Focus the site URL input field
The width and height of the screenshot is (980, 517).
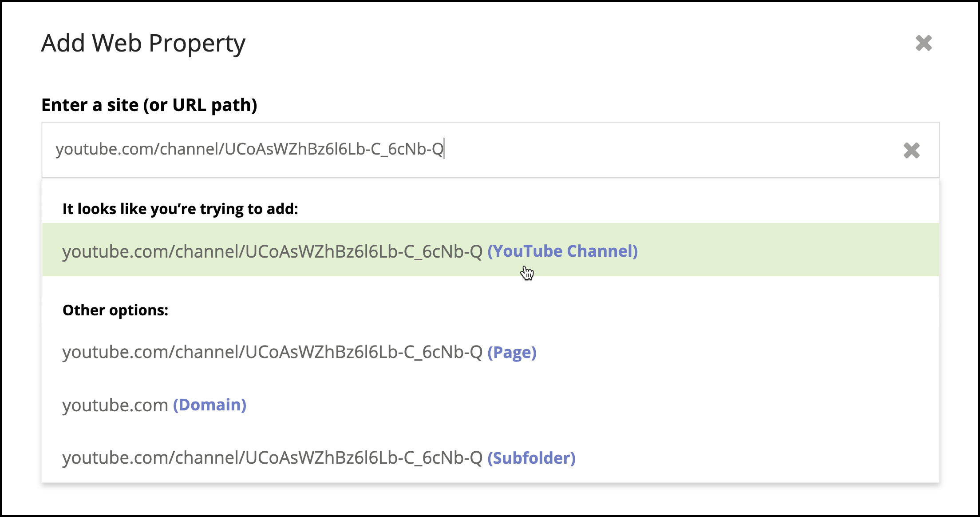pos(490,150)
